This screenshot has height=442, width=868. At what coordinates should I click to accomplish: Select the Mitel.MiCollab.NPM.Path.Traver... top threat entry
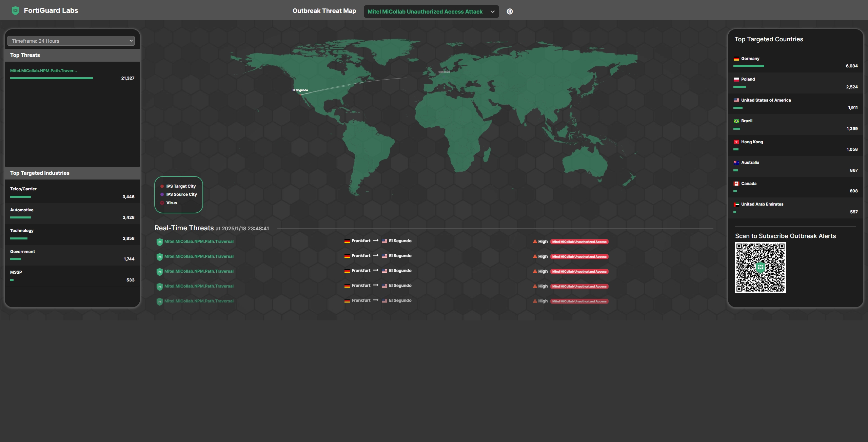pyautogui.click(x=43, y=71)
